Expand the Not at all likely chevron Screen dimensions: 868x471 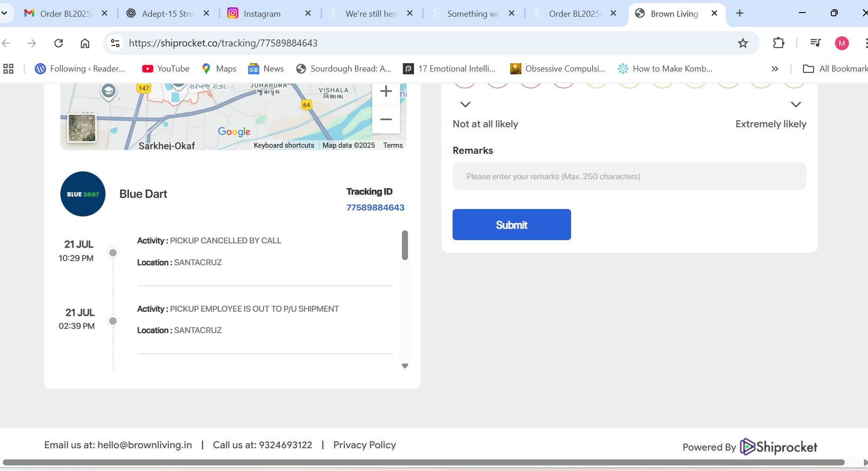click(465, 105)
